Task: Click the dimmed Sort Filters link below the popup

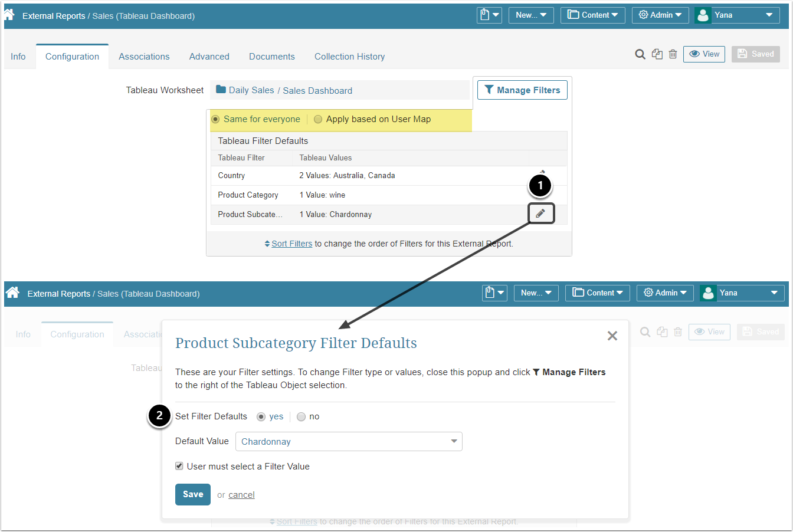Action: pyautogui.click(x=297, y=522)
